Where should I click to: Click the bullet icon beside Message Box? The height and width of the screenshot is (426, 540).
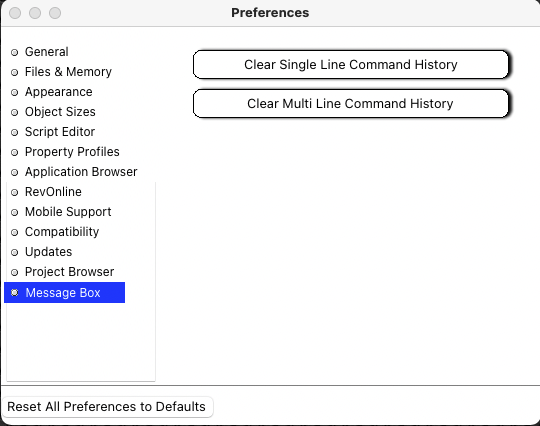pyautogui.click(x=14, y=293)
